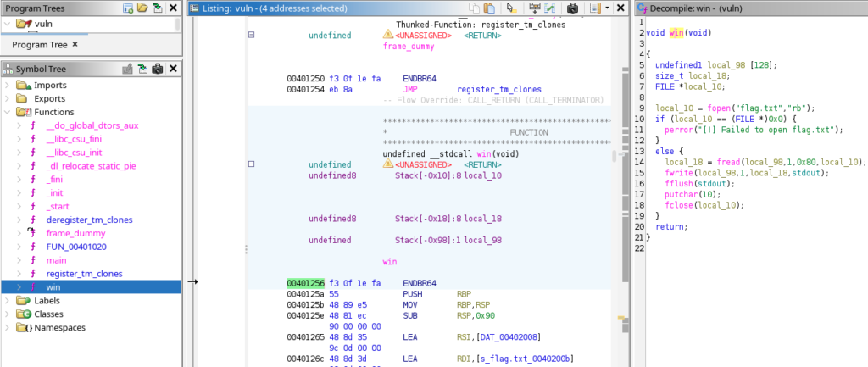
Task: Click address 00401256 in Listing
Action: pos(305,283)
